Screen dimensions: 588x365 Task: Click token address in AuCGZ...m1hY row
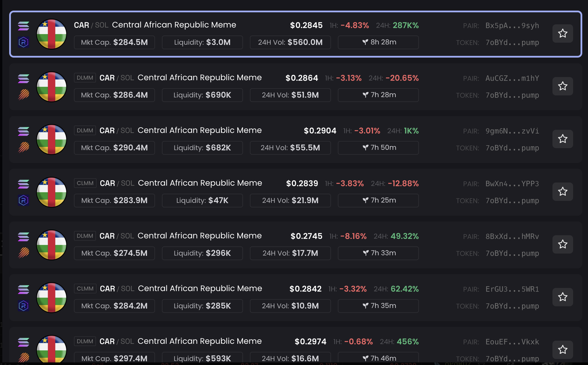pos(512,95)
